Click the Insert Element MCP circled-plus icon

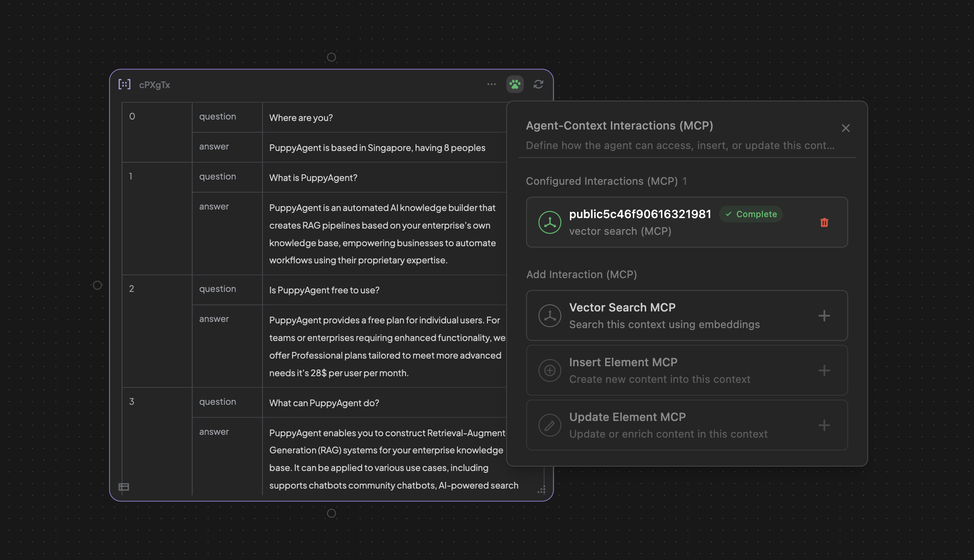[550, 370]
